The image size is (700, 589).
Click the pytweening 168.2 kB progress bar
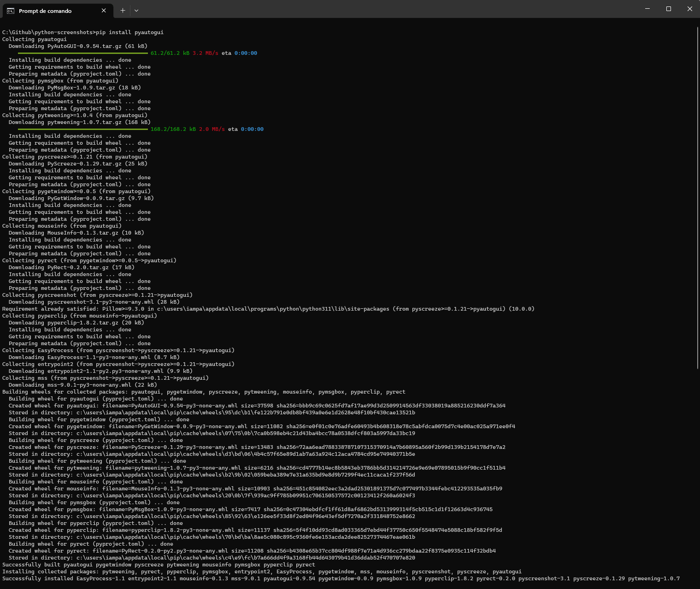[x=83, y=129]
